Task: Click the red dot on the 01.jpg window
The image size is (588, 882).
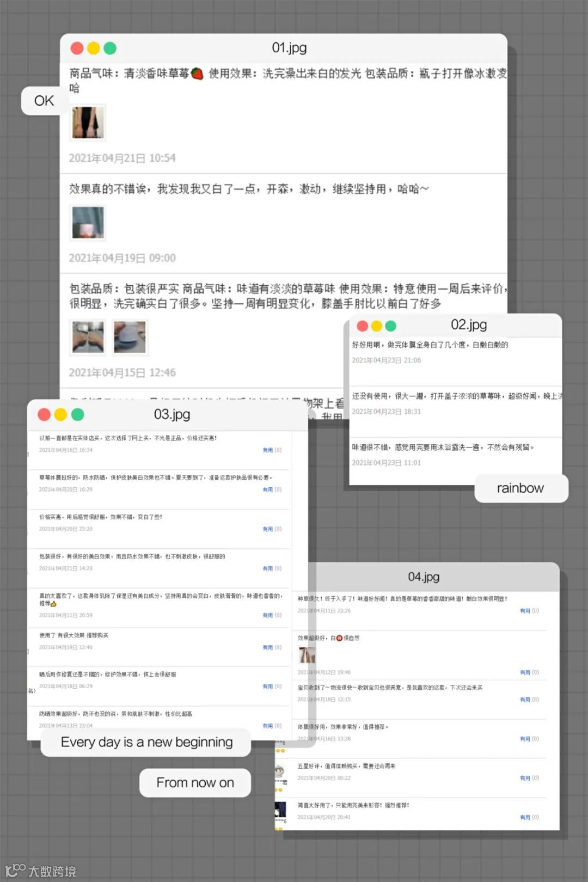Action: pos(77,48)
